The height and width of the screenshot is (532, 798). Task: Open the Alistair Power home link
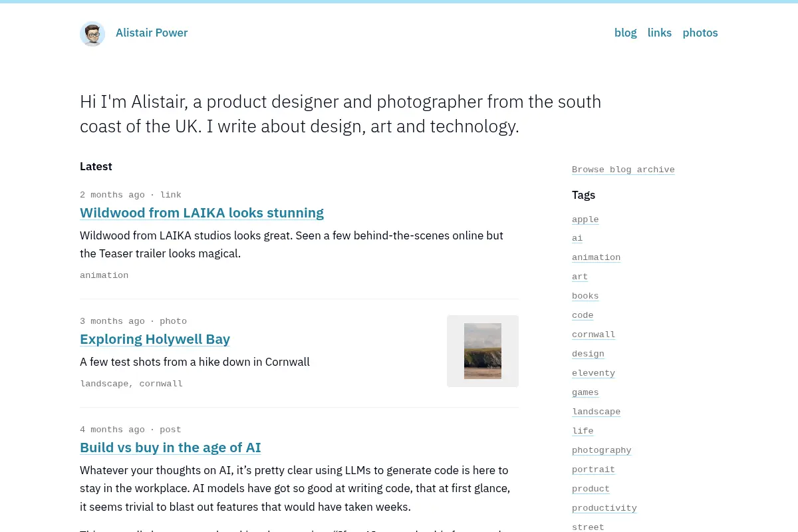(x=152, y=33)
